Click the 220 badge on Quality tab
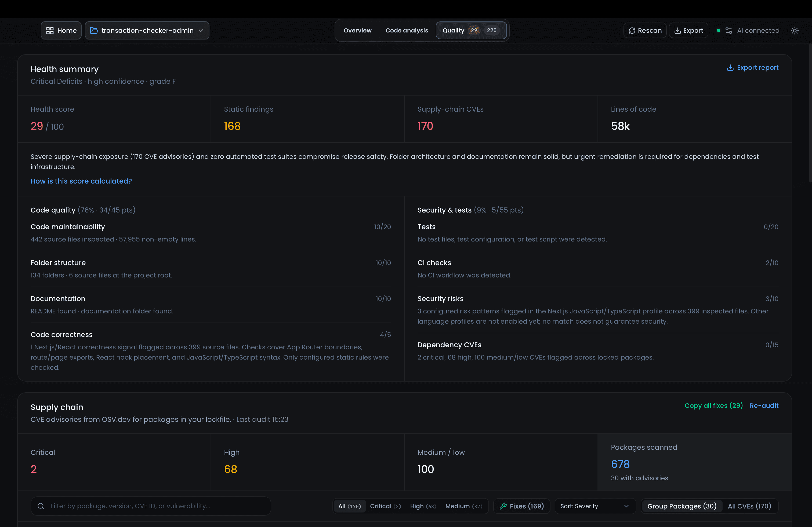Screen dimensions: 812x527 click(492, 30)
